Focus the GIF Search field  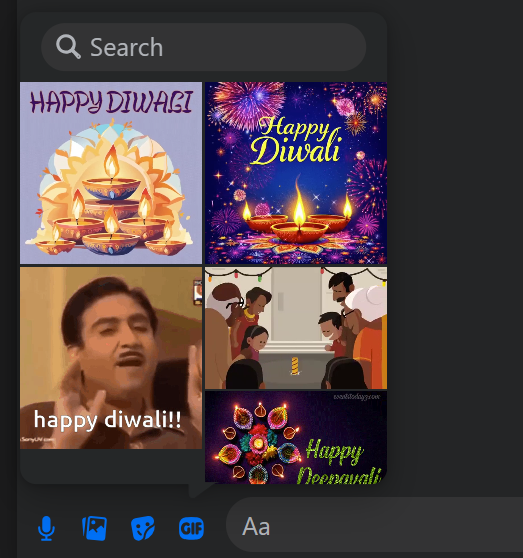pyautogui.click(x=204, y=47)
